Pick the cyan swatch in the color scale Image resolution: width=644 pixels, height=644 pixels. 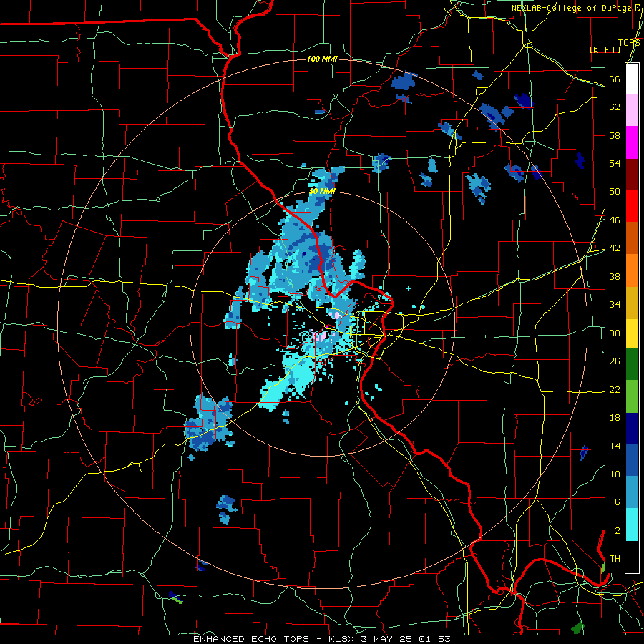point(632,525)
